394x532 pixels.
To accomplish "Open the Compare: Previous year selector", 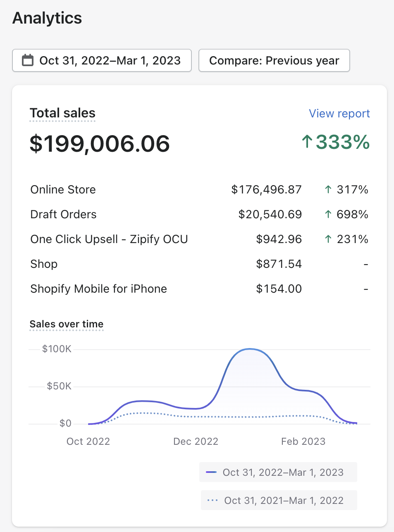I will click(x=274, y=60).
